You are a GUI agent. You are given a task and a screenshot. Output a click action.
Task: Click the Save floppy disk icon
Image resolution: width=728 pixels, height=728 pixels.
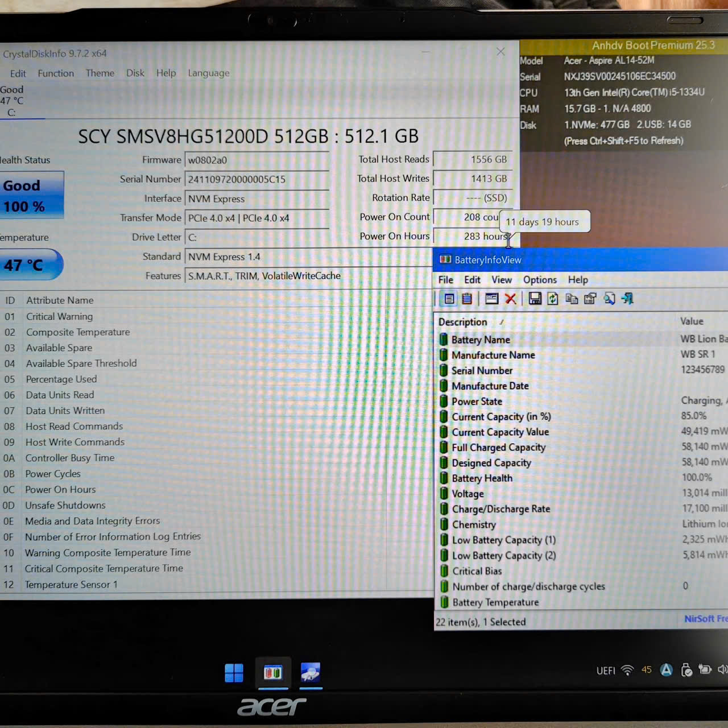coord(535,299)
